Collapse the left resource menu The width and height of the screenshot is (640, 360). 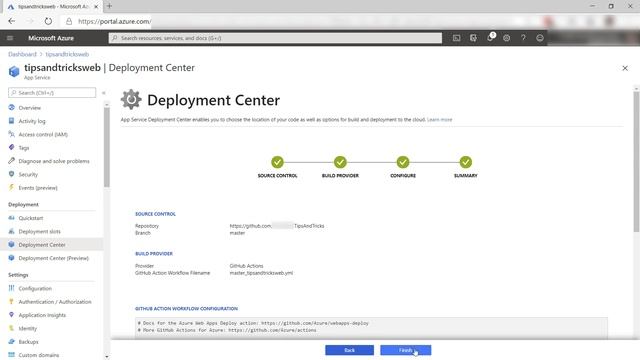pos(104,93)
